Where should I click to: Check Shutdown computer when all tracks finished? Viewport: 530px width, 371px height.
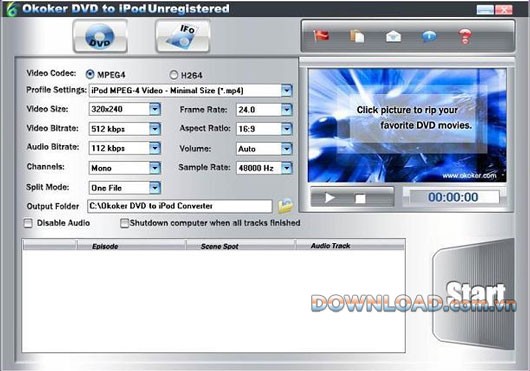pos(124,223)
